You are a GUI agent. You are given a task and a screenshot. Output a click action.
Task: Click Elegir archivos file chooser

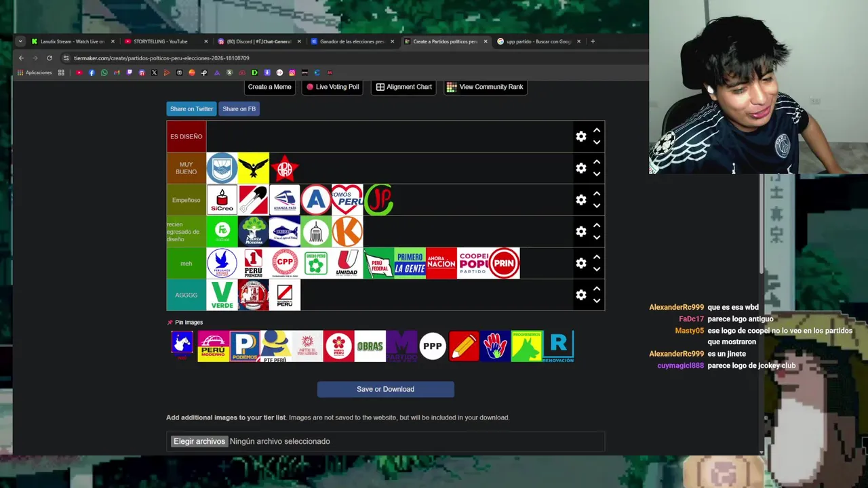(199, 441)
